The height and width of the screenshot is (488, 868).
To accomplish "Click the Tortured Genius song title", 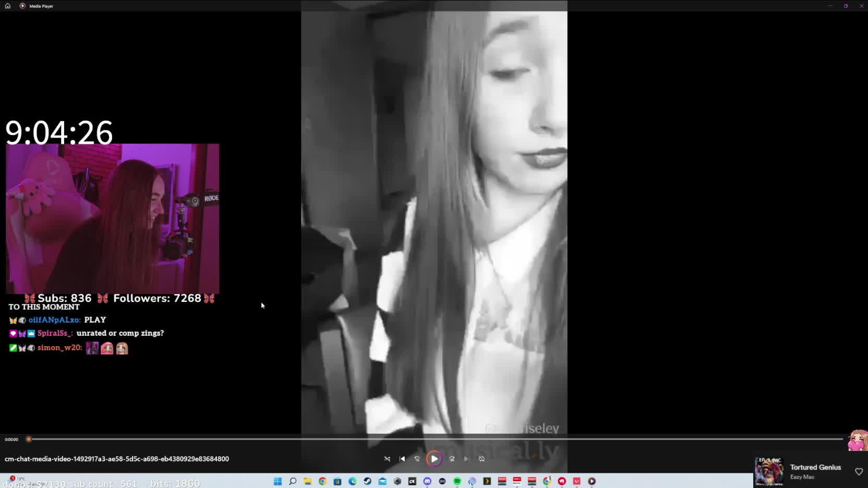I will [x=815, y=467].
